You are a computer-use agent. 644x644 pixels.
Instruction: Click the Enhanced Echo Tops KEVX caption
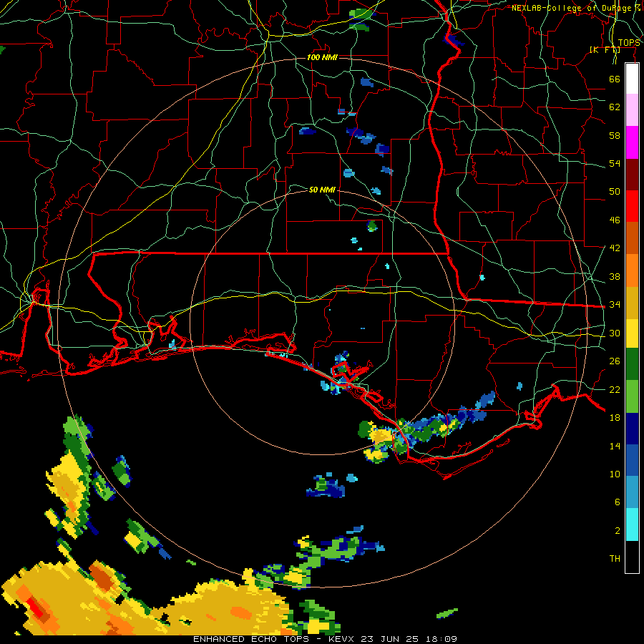(x=325, y=639)
